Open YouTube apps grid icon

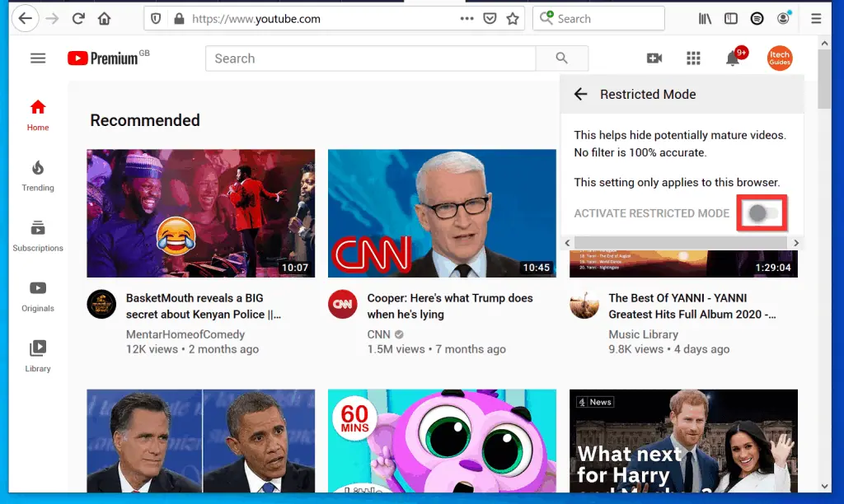point(693,58)
